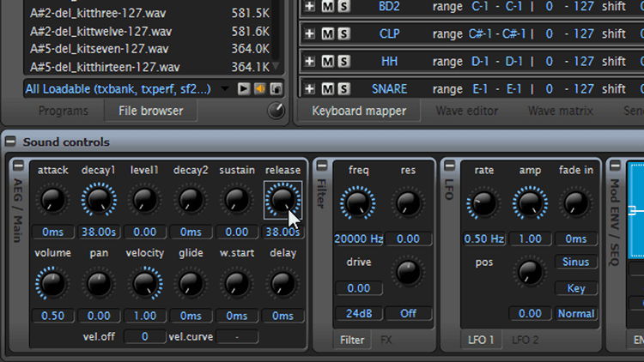Expand the BD2 layer with plus
Viewport: 644px width, 362px height.
tap(310, 6)
